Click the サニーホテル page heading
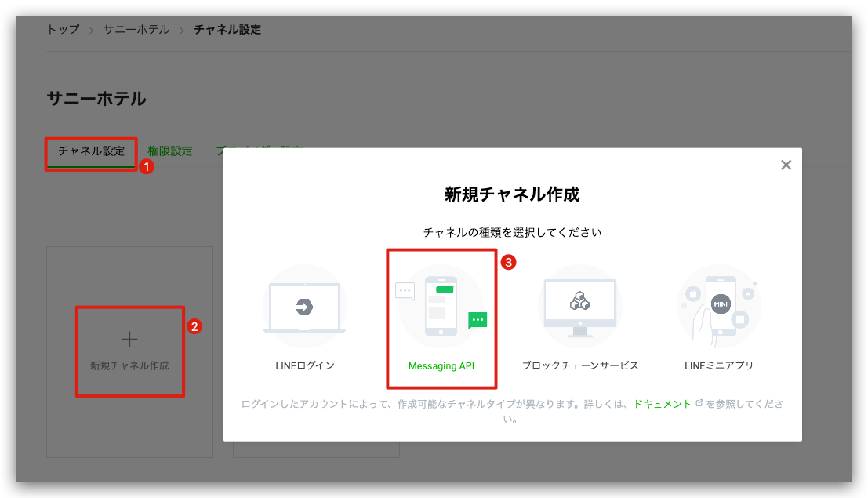Viewport: 868px width, 498px height. pyautogui.click(x=96, y=99)
